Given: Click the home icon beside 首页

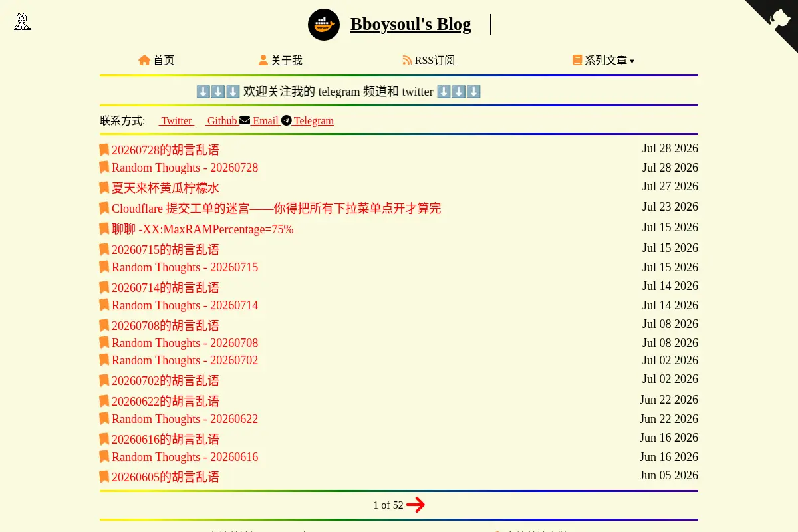Looking at the screenshot, I should tap(144, 60).
